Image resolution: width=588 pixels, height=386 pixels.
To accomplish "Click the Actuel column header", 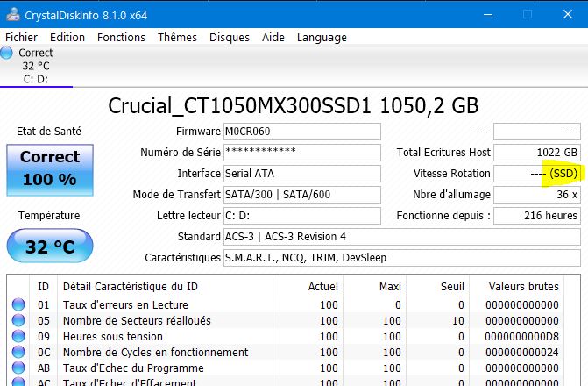I will tap(311, 287).
